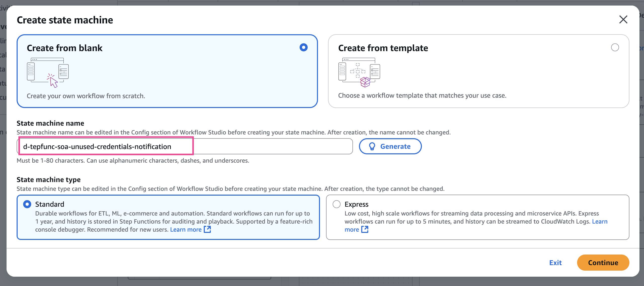
Task: Select the Create from blank radio button
Action: click(x=304, y=47)
